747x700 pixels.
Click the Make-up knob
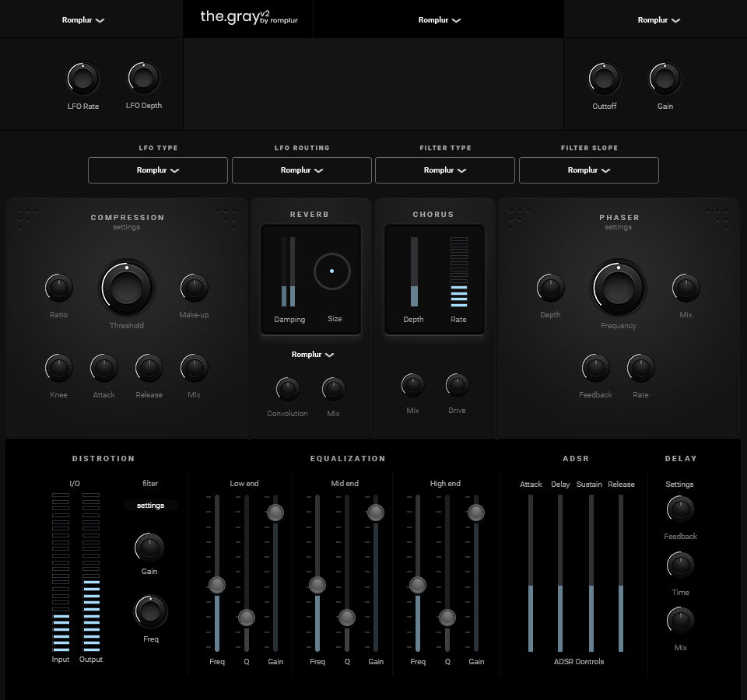point(194,288)
